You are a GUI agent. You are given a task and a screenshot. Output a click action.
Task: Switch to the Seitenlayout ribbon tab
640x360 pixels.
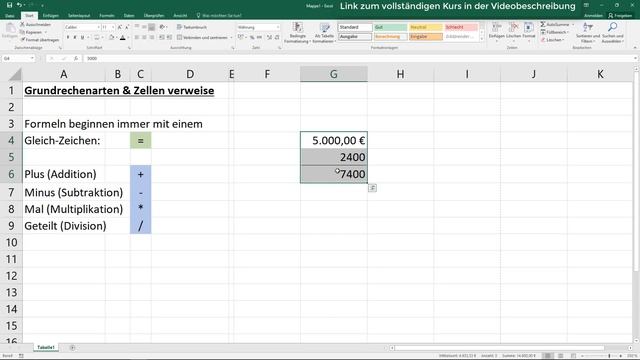[x=79, y=16]
